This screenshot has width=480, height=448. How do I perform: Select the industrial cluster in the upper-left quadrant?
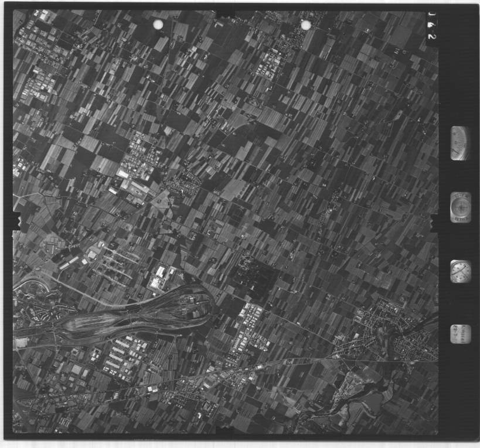[138, 161]
